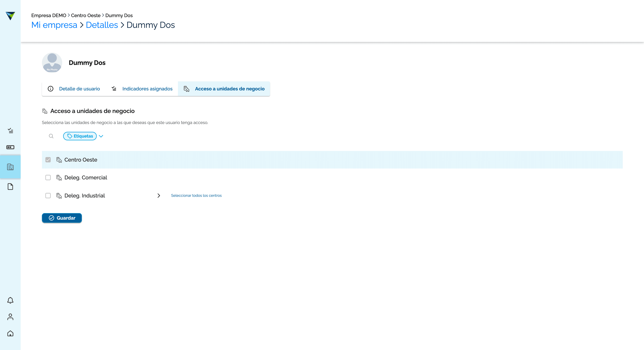Click the Dummy Dos user name heading
Screen dimensions: 644x350
(x=87, y=63)
